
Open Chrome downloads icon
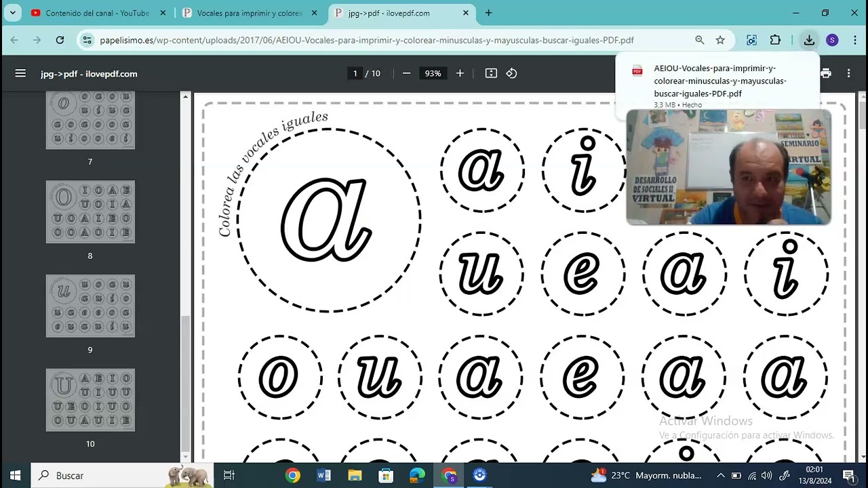tap(809, 40)
